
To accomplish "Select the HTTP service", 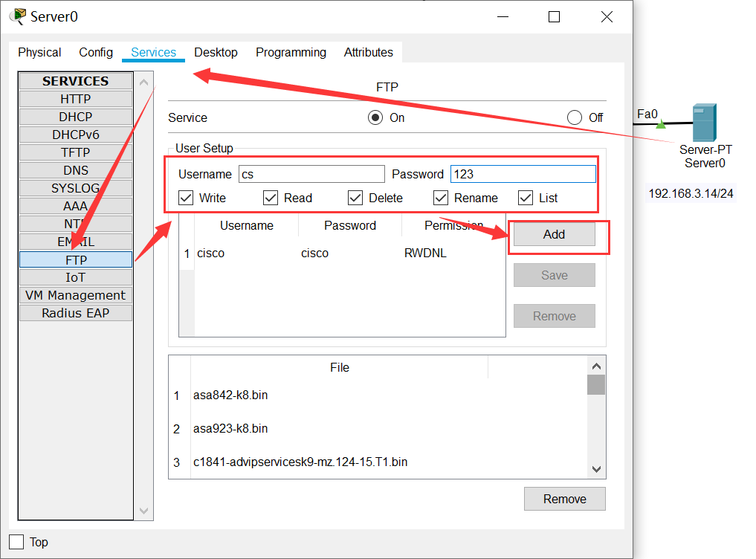I will (x=76, y=99).
